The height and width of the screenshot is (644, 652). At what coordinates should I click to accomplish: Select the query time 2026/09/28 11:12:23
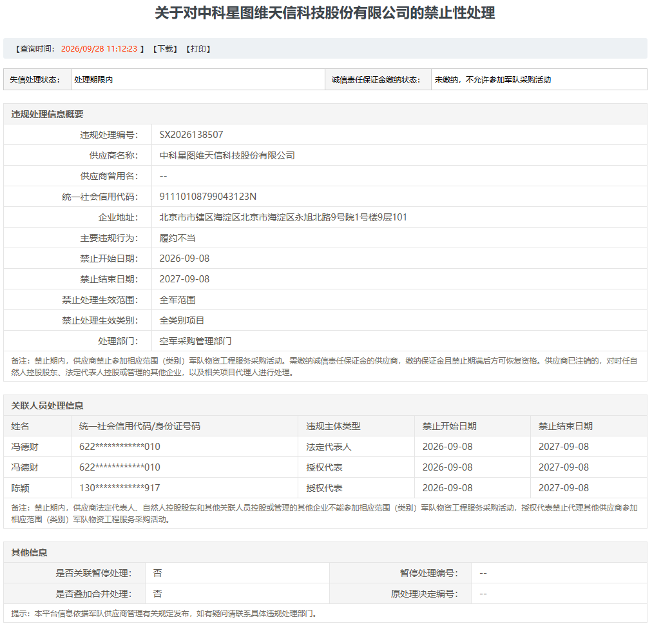pyautogui.click(x=99, y=49)
